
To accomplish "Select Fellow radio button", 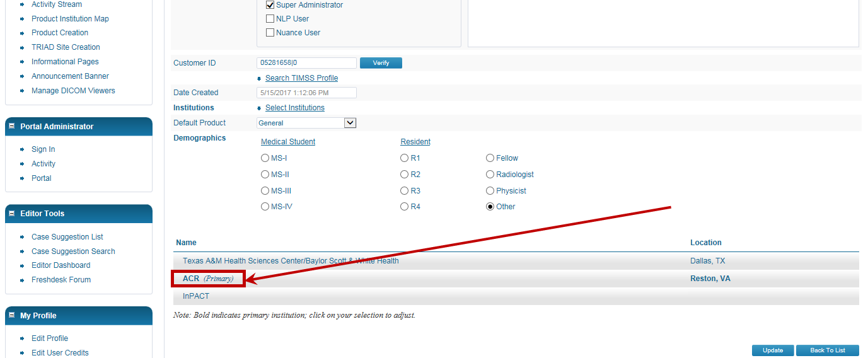I will [490, 158].
